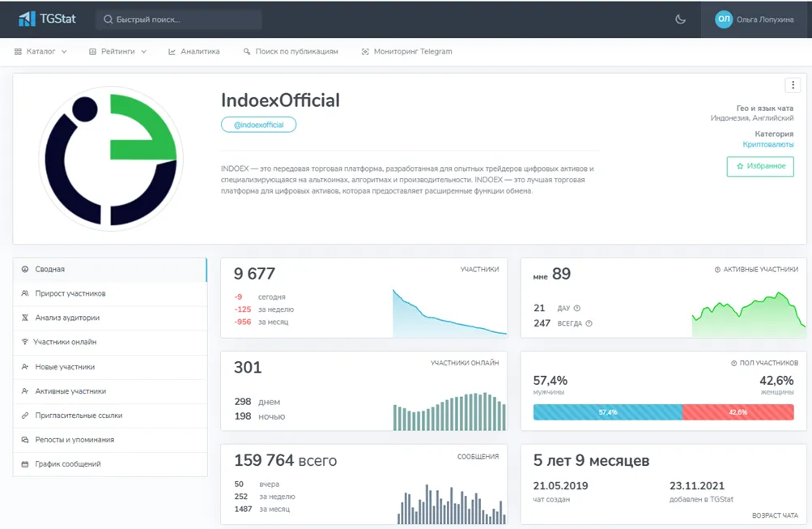Click Ольга Лопухина user name
Viewport: 812px width, 529px height.
tap(765, 19)
